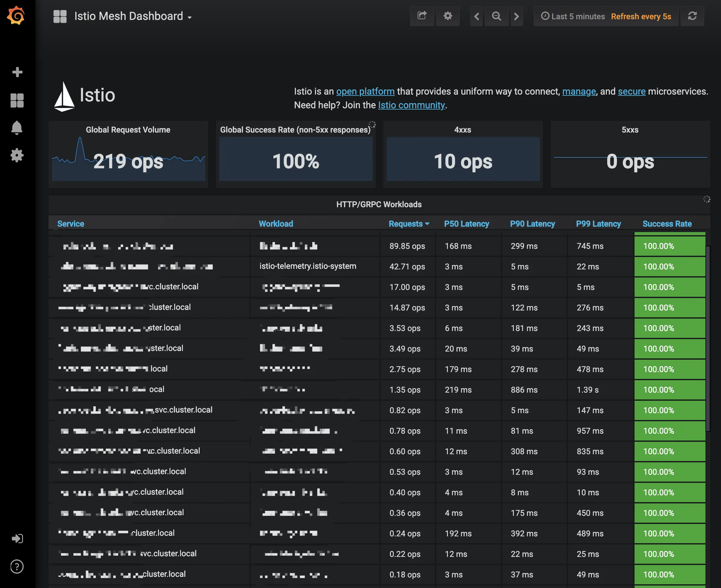Viewport: 721px width, 588px height.
Task: Expand the Istio Mesh Dashboard title dropdown
Action: click(133, 16)
